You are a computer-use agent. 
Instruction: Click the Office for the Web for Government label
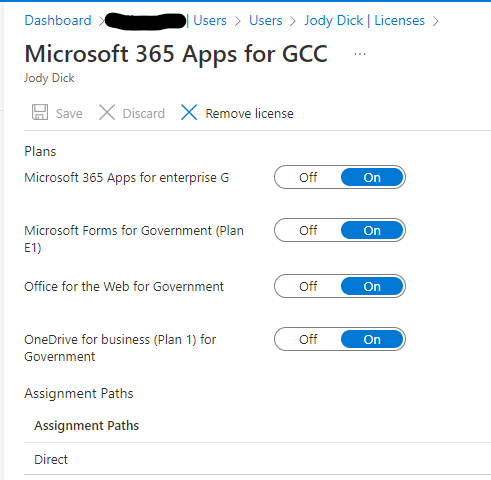124,286
